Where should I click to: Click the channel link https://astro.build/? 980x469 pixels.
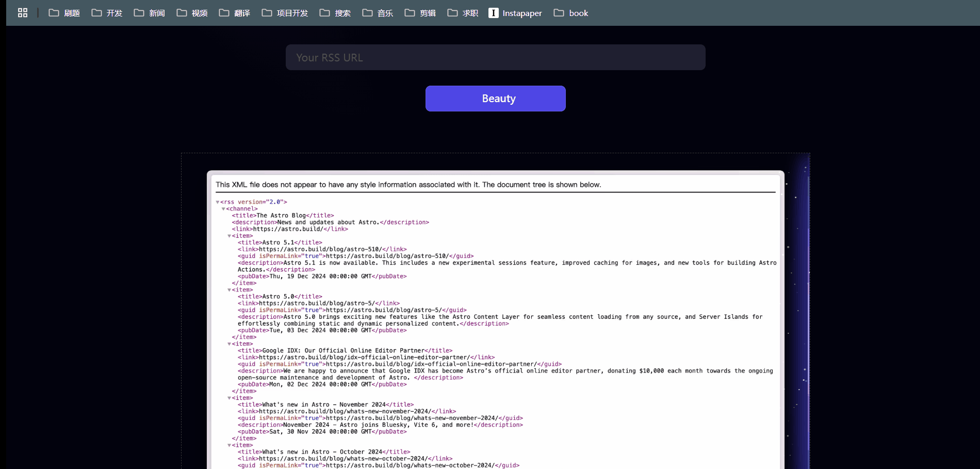(x=288, y=229)
